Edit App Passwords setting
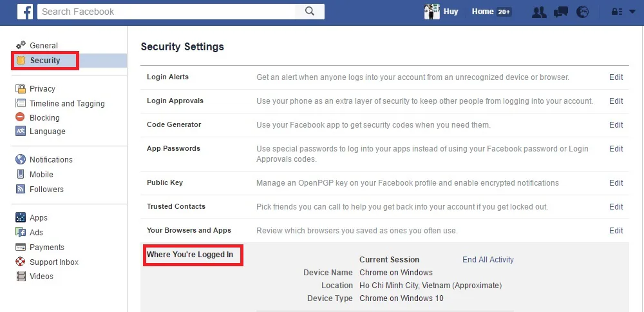Viewport: 644px width, 312px height. click(x=616, y=148)
